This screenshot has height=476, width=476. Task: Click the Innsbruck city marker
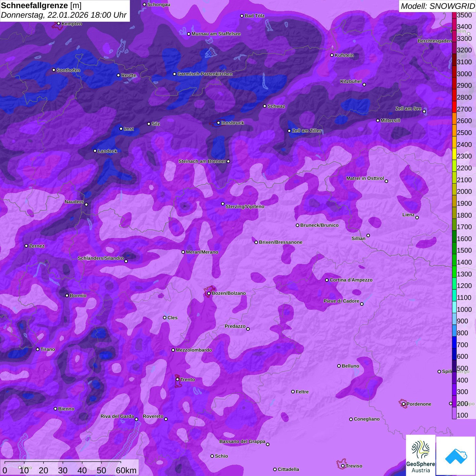(x=218, y=123)
